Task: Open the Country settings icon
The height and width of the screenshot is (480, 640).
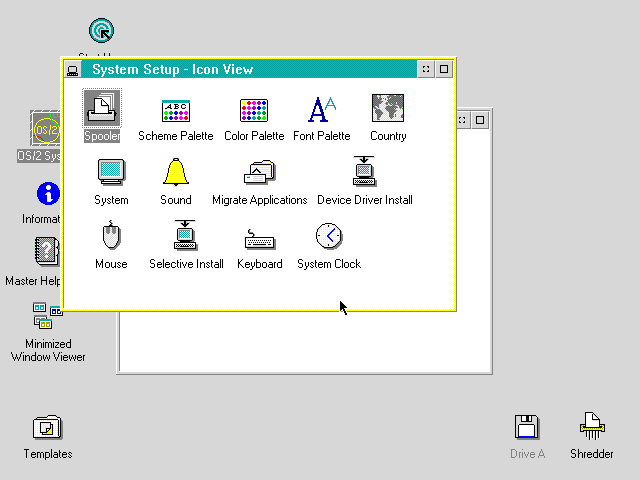Action: pos(388,108)
